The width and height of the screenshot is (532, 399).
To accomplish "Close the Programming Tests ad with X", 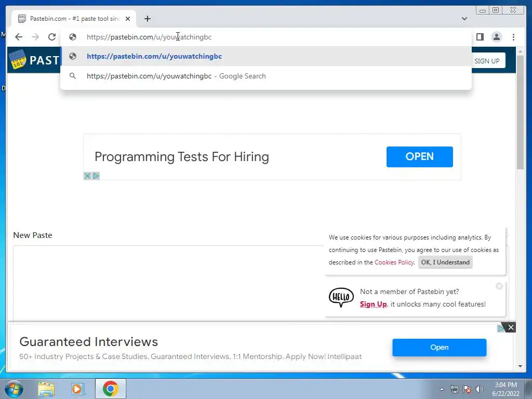I will pyautogui.click(x=87, y=176).
